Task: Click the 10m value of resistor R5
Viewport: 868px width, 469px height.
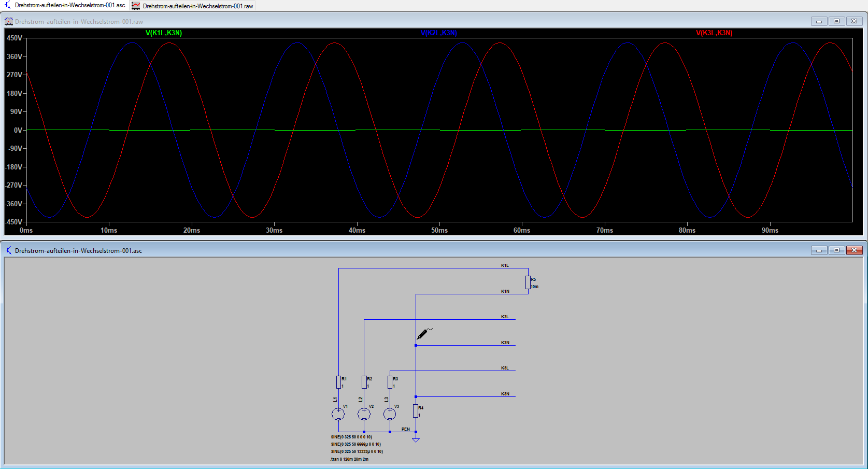Action: click(535, 287)
